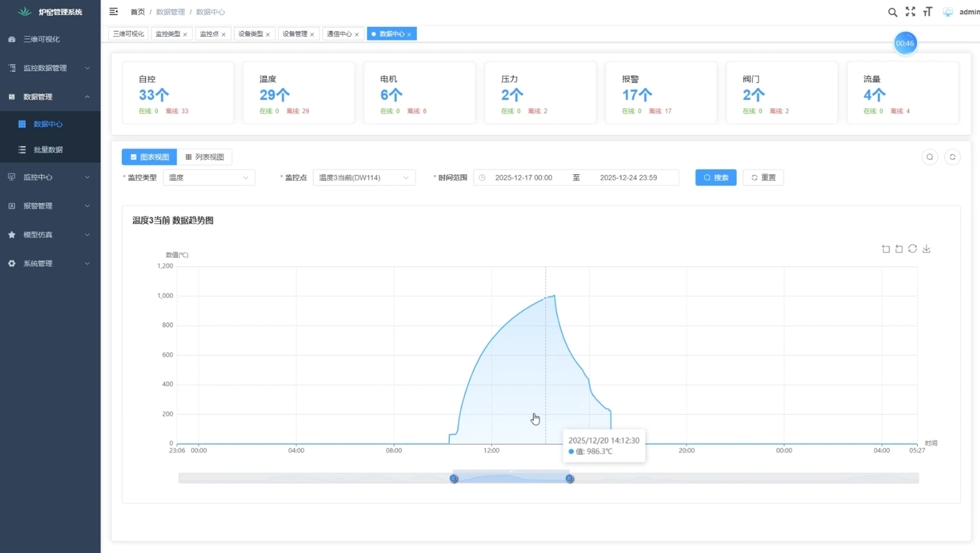Activate chart area zoom icon

[886, 249]
